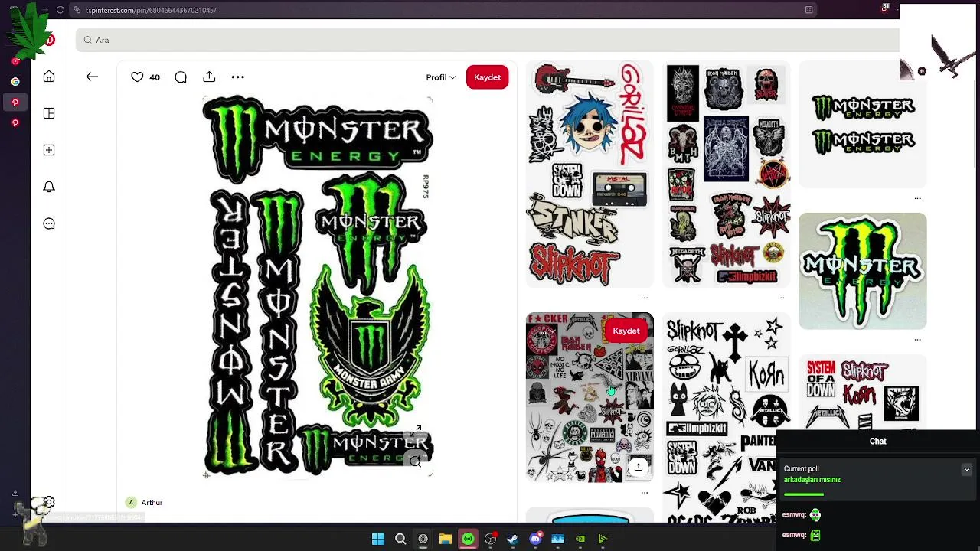Open the Gorillaz Slipknot sticker pin
The image size is (980, 551).
coord(590,174)
